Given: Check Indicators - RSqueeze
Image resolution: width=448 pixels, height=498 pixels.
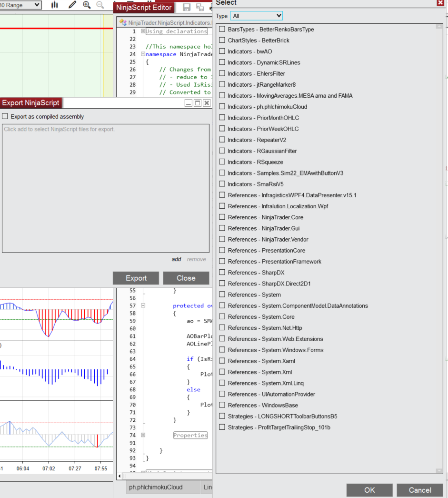Looking at the screenshot, I should 222,162.
